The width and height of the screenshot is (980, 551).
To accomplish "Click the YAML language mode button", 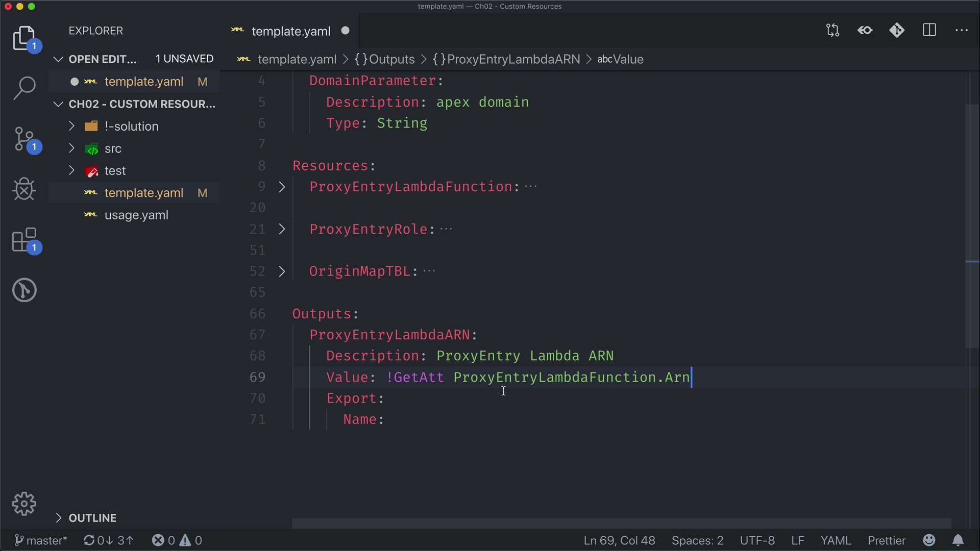I will click(x=836, y=540).
